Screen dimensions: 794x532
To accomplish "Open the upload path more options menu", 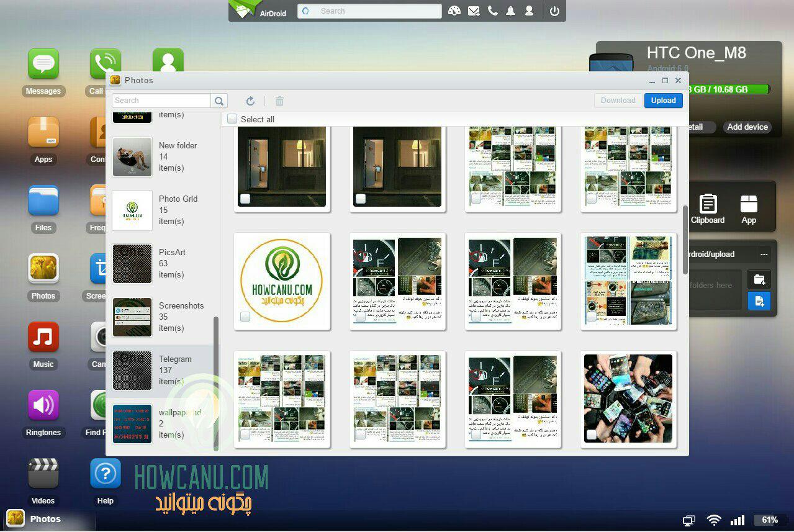I will pyautogui.click(x=764, y=255).
